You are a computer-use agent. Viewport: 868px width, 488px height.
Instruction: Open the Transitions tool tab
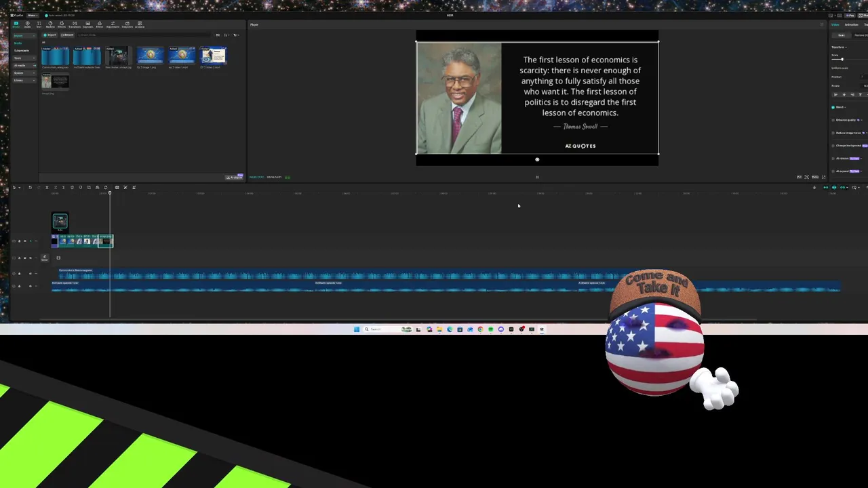(x=75, y=25)
